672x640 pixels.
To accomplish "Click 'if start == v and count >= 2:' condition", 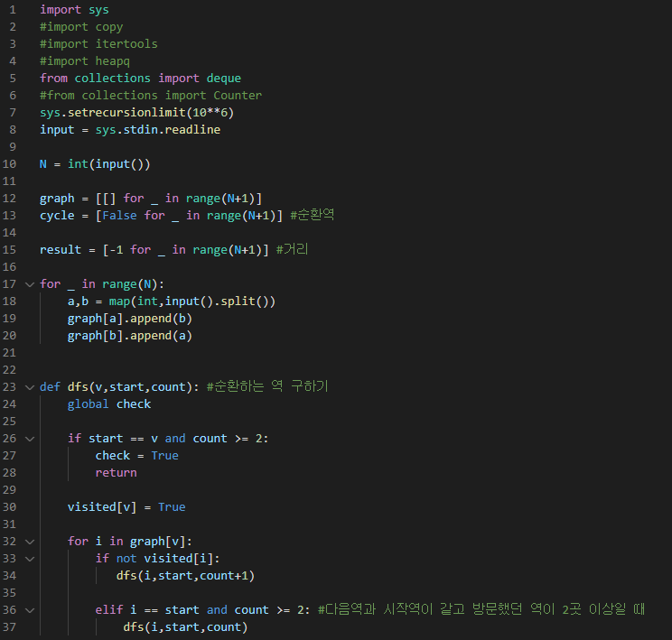I will pyautogui.click(x=168, y=438).
